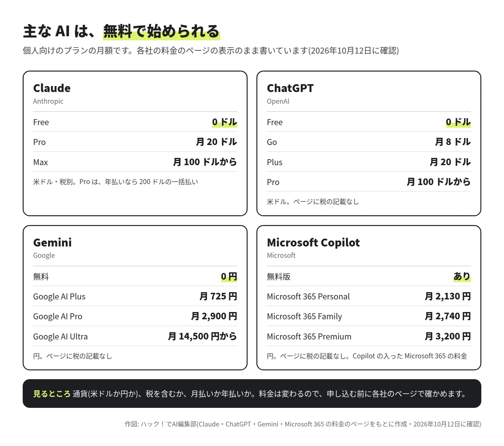Click the Copilot footnote about Microsoft 365 の料金

point(367,356)
